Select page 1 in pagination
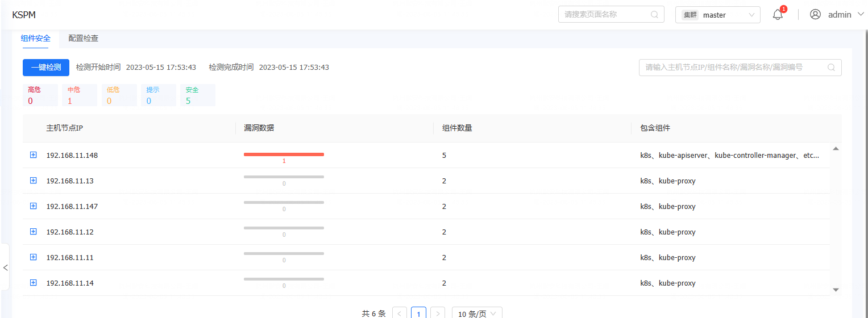 [418, 313]
